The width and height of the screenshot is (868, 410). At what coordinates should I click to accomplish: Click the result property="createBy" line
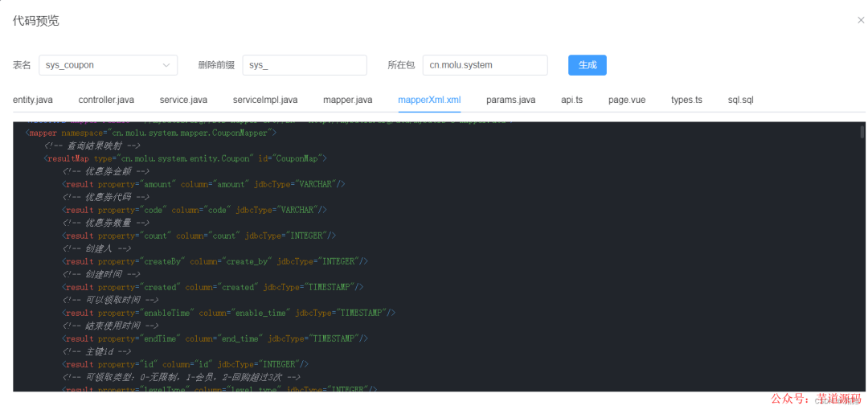215,261
